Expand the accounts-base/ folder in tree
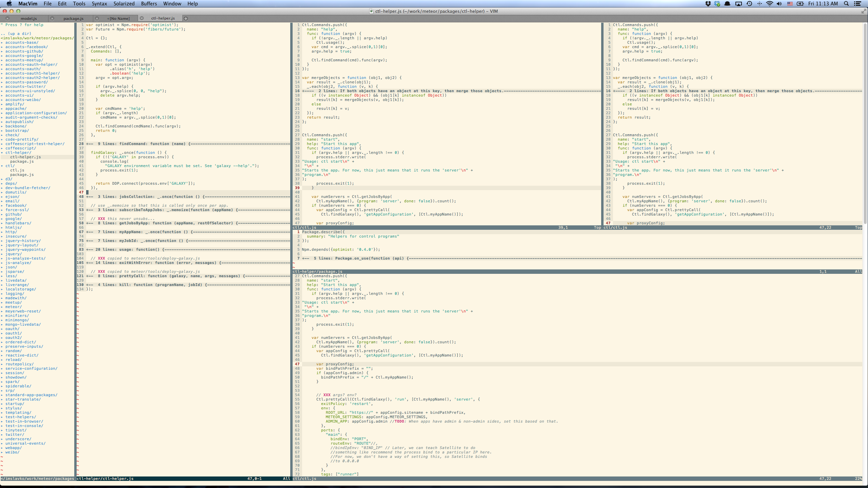Image resolution: width=868 pixels, height=488 pixels. click(x=21, y=42)
